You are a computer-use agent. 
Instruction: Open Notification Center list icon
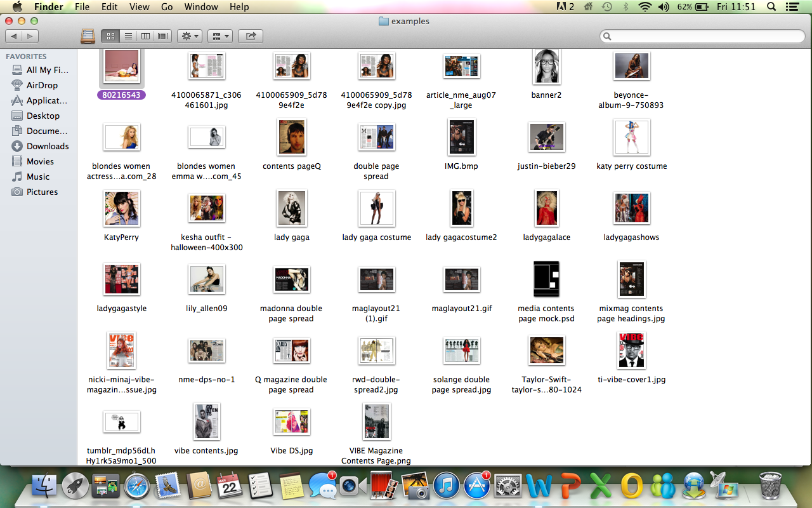pos(792,7)
